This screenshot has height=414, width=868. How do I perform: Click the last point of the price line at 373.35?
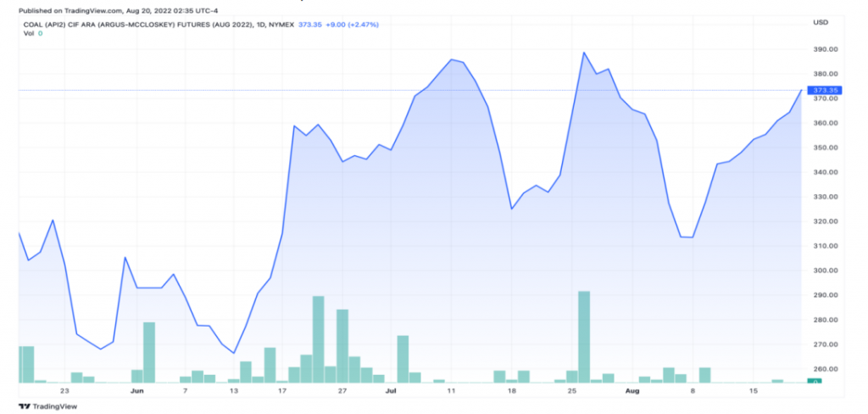800,90
